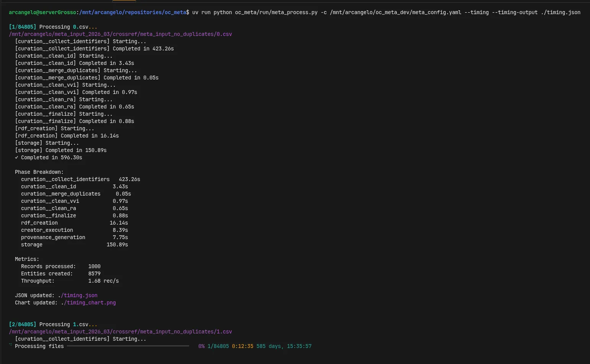Image resolution: width=590 pixels, height=364 pixels.
Task: Open the 0.csv input file path
Action: tap(120, 34)
